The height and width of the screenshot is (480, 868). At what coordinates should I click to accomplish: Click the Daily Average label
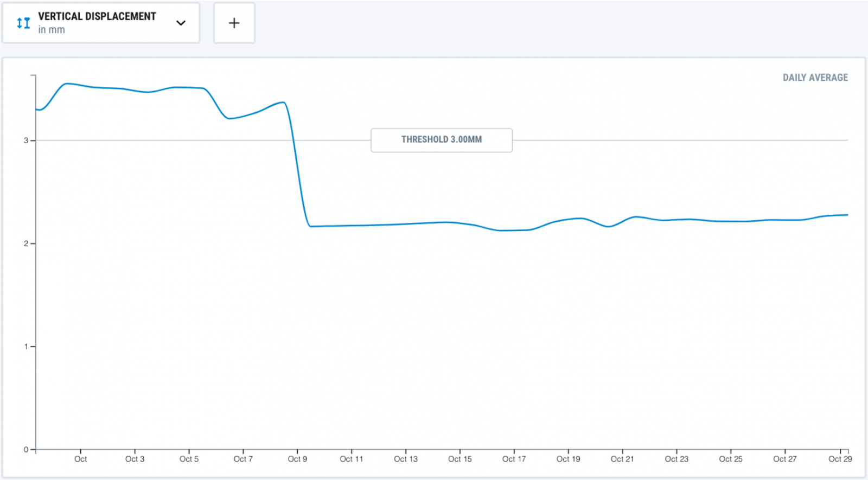pyautogui.click(x=815, y=78)
